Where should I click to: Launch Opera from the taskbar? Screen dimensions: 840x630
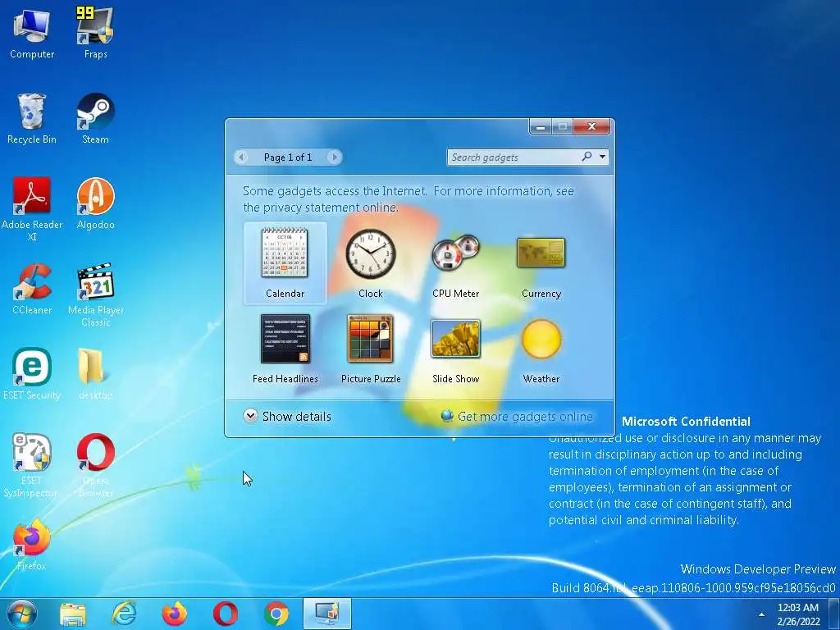226,614
